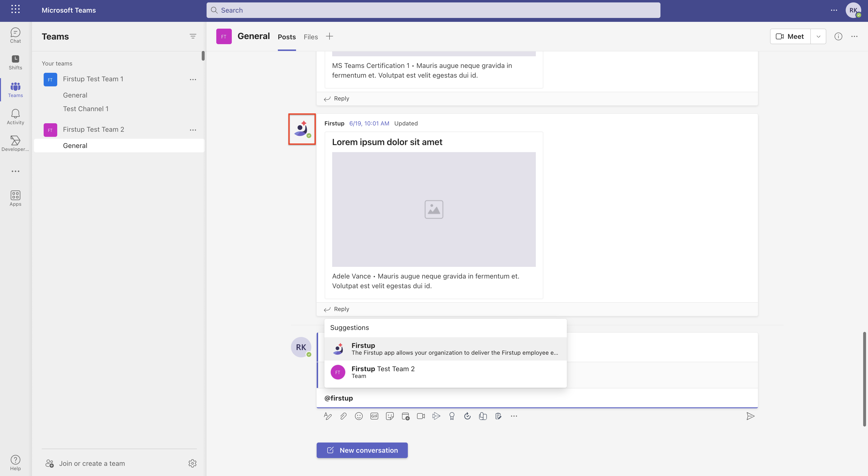Click the Firstup sender name on post
868x476 pixels.
(x=334, y=123)
